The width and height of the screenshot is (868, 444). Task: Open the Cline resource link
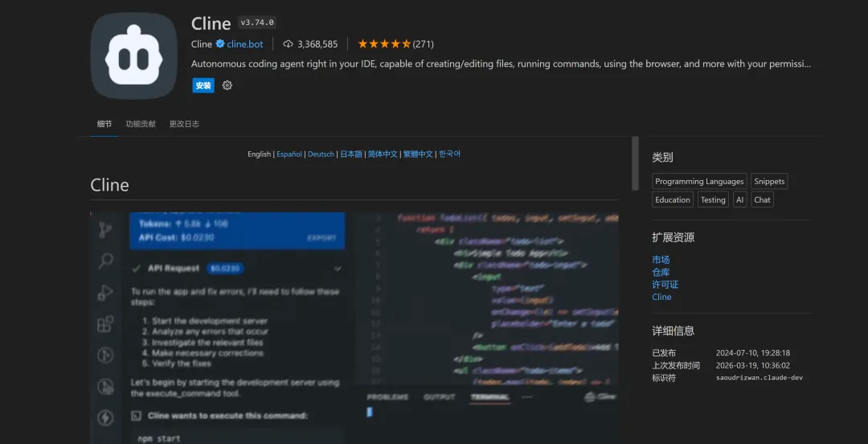pyautogui.click(x=661, y=297)
